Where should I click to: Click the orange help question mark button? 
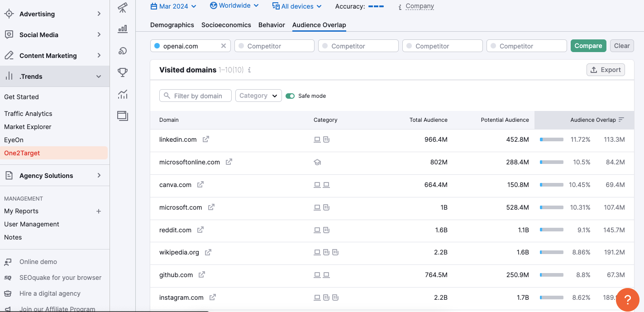click(628, 300)
